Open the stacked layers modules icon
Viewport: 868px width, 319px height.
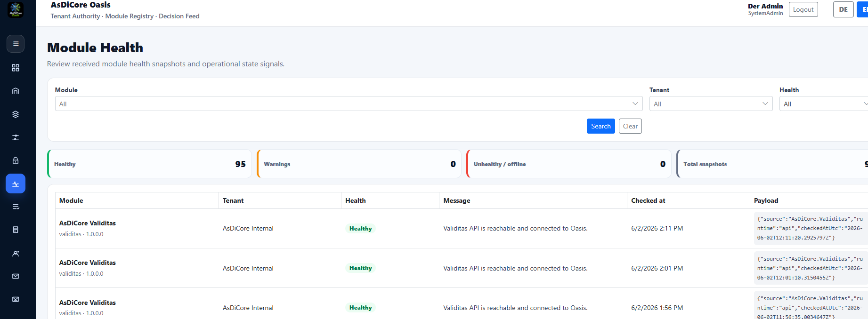pos(16,114)
